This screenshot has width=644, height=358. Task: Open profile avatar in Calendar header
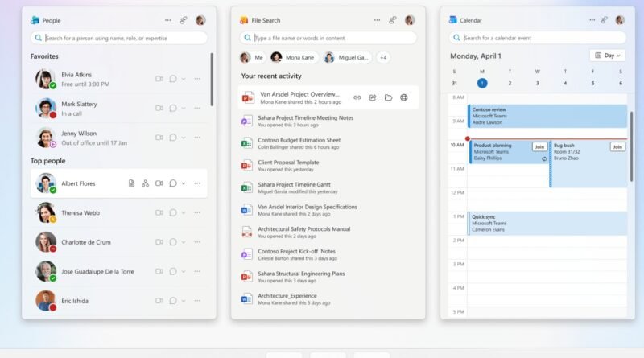(x=620, y=20)
